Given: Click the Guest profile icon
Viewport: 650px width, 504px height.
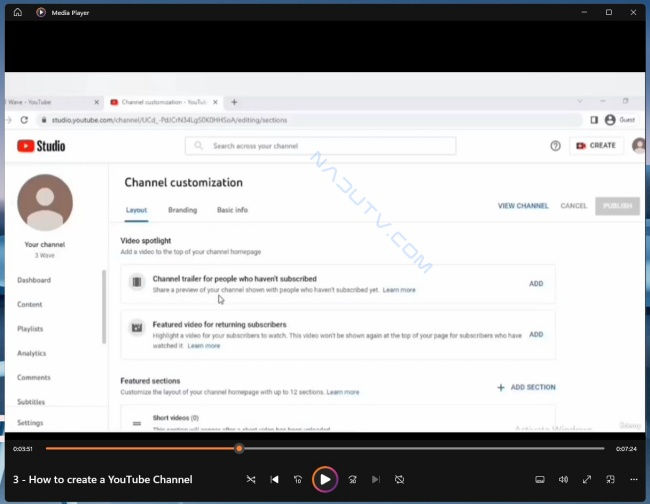Looking at the screenshot, I should (610, 120).
